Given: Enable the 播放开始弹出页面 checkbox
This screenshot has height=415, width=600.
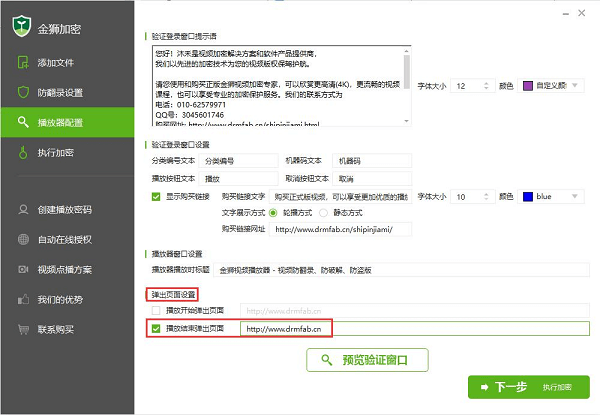Looking at the screenshot, I should pos(156,310).
